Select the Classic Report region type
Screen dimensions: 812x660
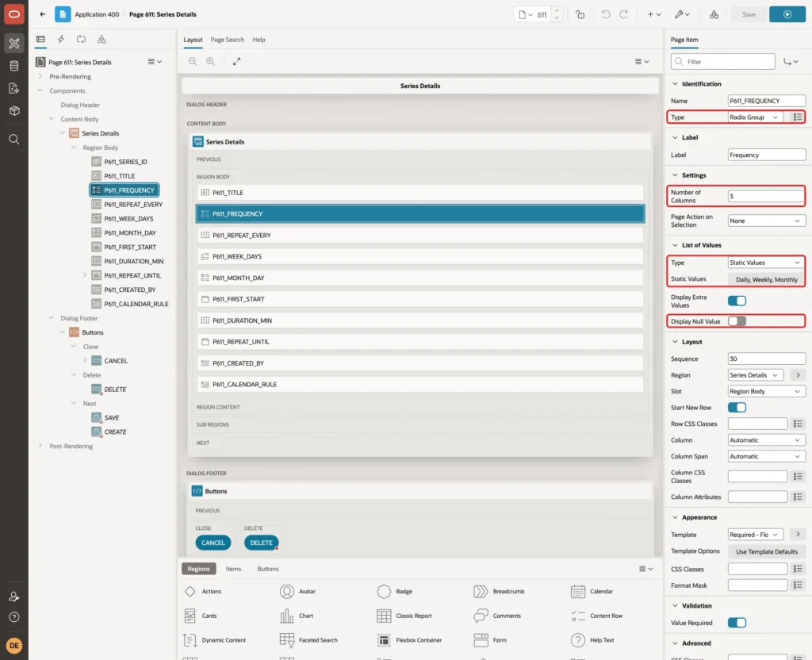[x=404, y=616]
